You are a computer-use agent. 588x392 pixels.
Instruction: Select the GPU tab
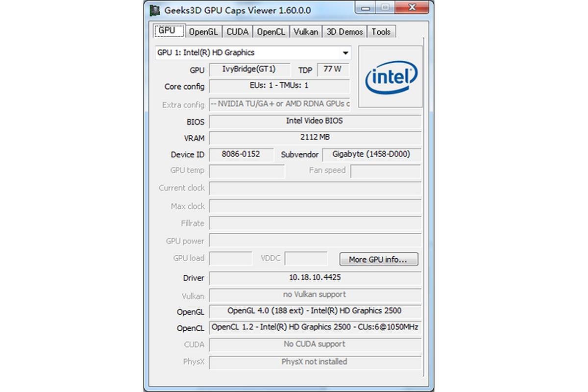pos(169,31)
